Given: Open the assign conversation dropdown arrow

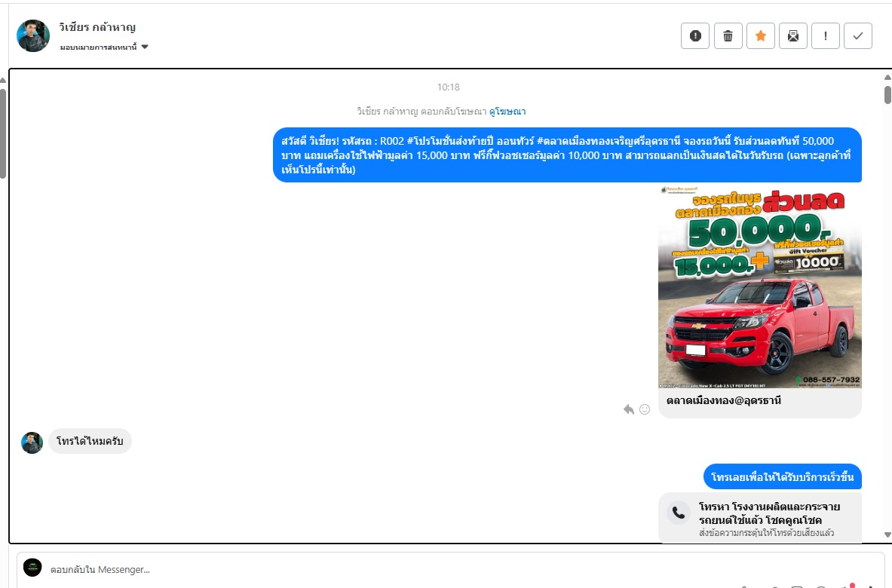Looking at the screenshot, I should (145, 47).
